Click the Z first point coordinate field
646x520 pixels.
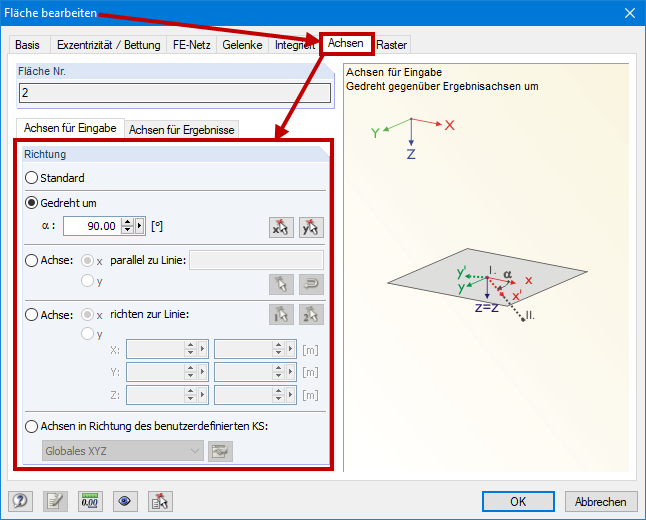point(155,395)
